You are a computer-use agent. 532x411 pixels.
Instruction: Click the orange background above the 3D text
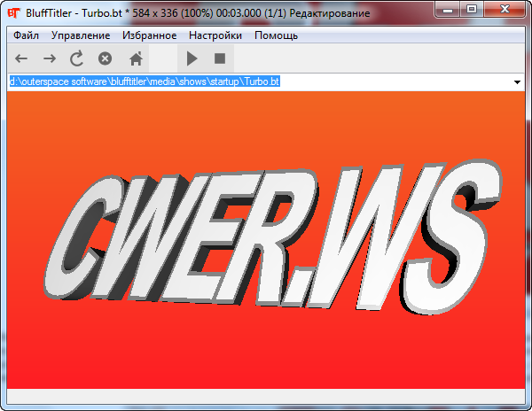click(266, 124)
